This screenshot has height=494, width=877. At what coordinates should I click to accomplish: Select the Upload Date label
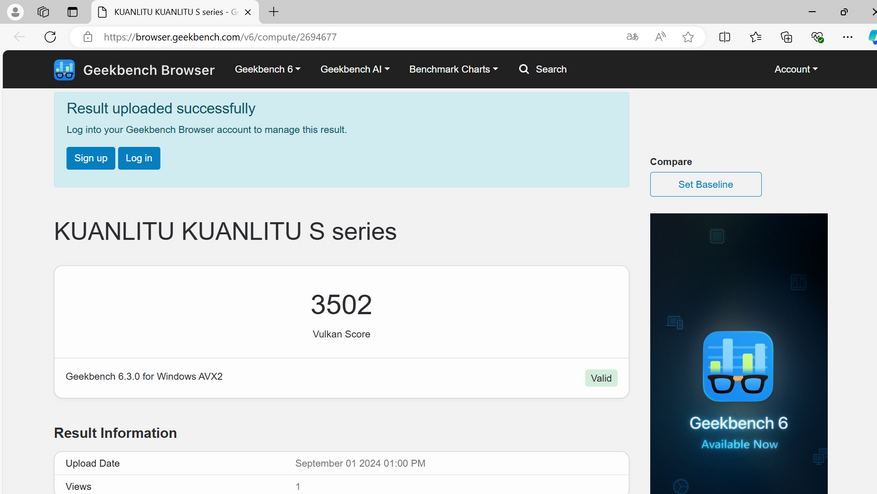92,463
